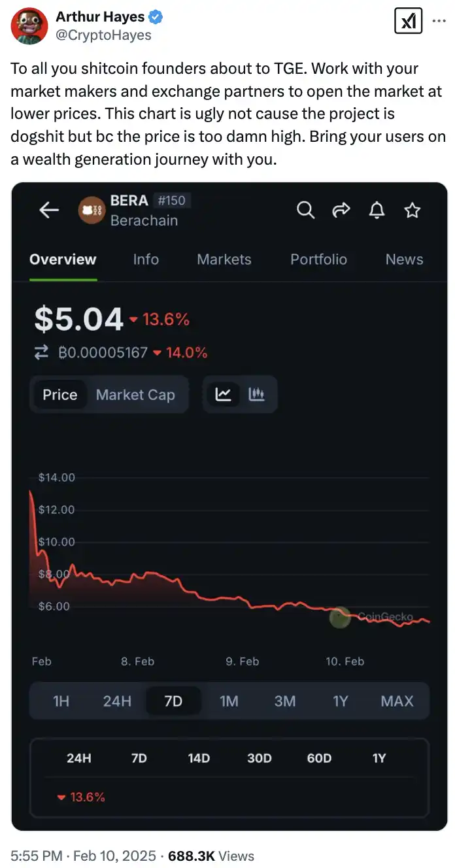Open the Markets tab

click(x=224, y=259)
